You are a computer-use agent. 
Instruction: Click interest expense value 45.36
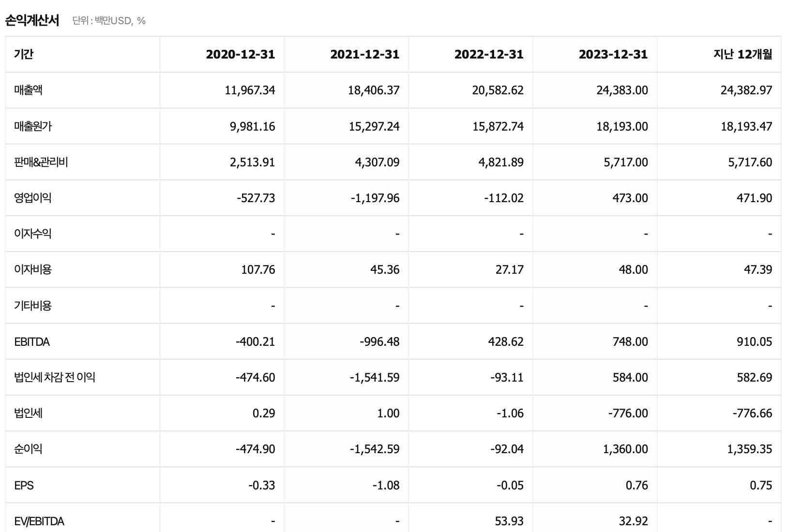[385, 269]
